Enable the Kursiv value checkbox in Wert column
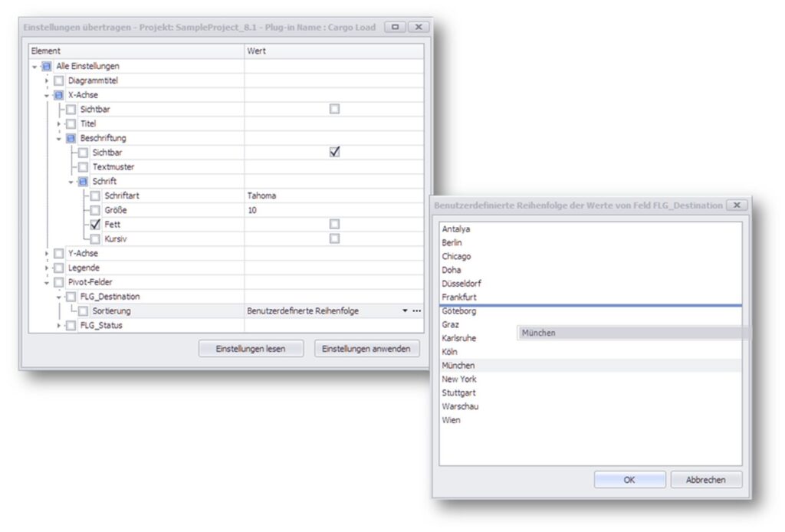The image size is (785, 532). (334, 238)
